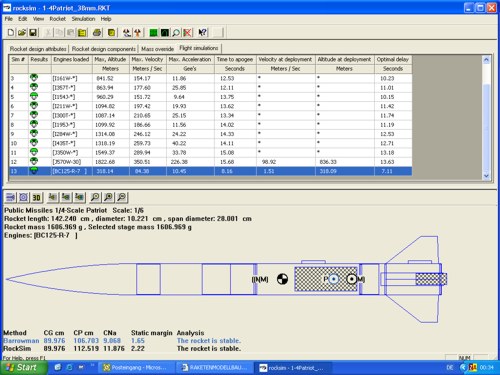500x375 pixels.
Task: Switch to Mass override tab
Action: pos(157,49)
